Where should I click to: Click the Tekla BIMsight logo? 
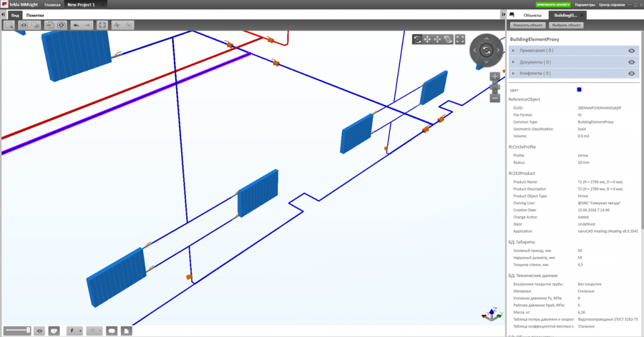4,4
